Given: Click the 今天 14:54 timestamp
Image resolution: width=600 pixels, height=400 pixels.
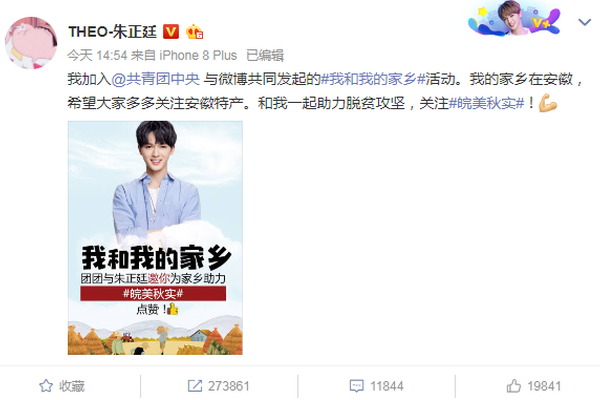Looking at the screenshot, I should point(97,56).
